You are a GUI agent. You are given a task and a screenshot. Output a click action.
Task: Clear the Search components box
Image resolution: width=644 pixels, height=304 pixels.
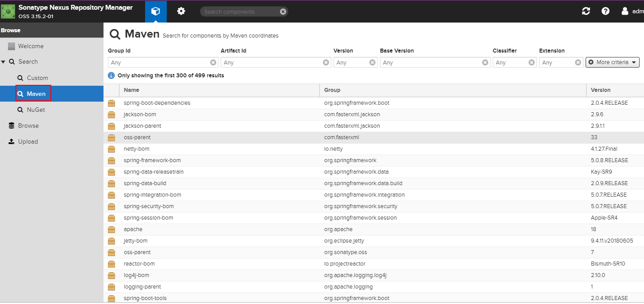[283, 11]
